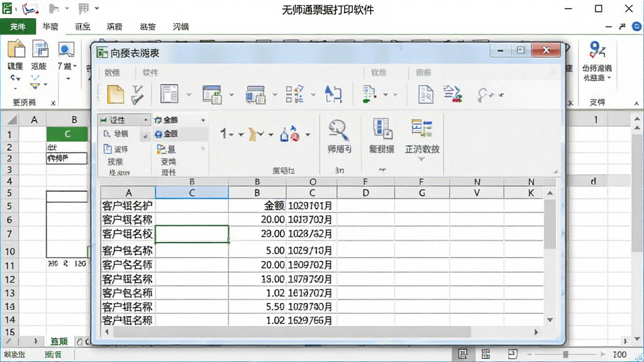The height and width of the screenshot is (362, 644).
Task: Select column header V in the dialog grid
Action: [477, 192]
